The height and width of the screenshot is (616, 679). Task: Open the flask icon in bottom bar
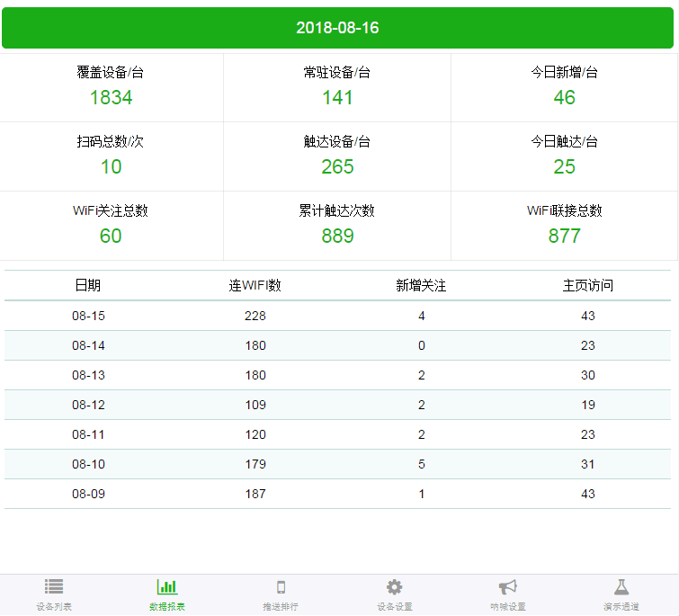click(621, 587)
